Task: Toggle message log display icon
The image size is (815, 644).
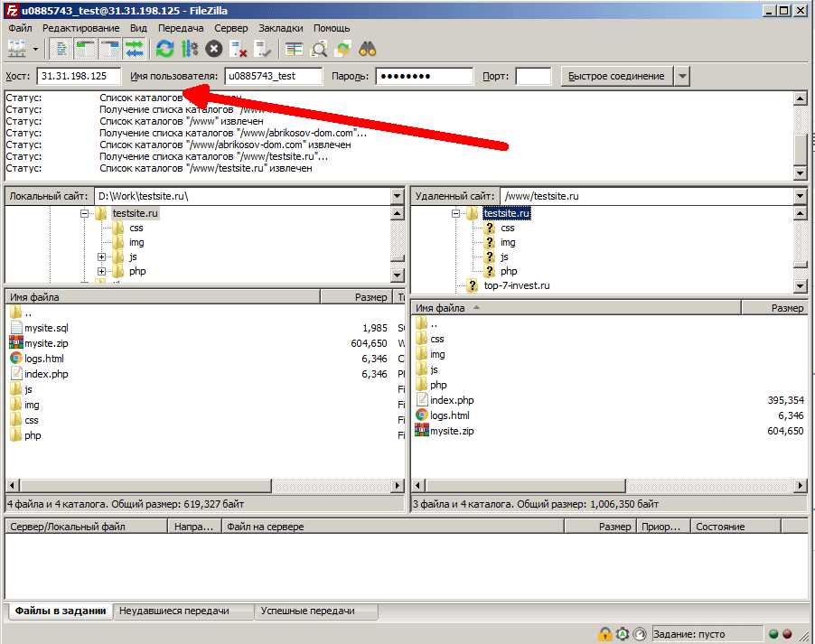Action: [x=61, y=49]
